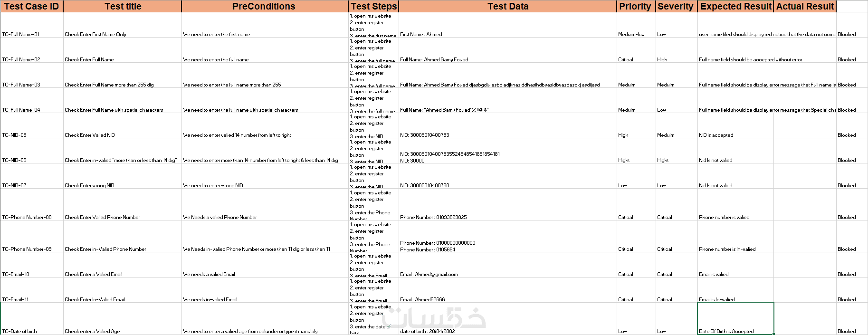The height and width of the screenshot is (335, 868).
Task: Select 'Blocked' in the TC-NID-07 row
Action: click(852, 176)
